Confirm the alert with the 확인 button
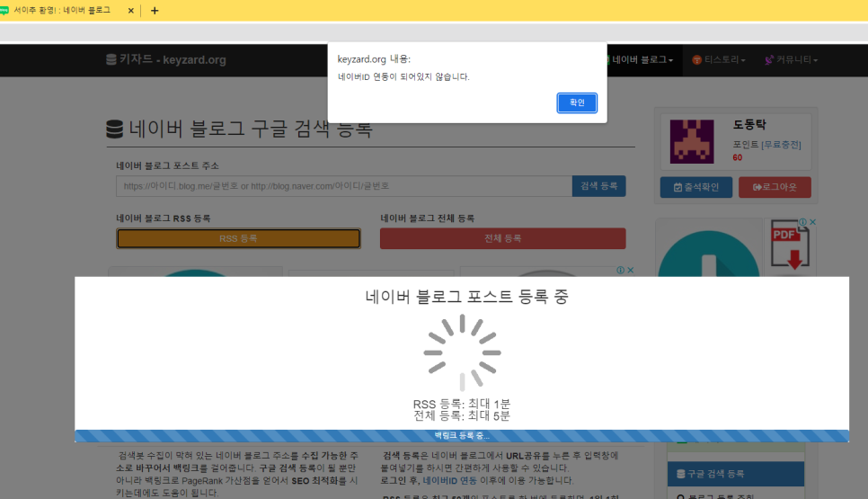The height and width of the screenshot is (499, 868). [x=577, y=103]
